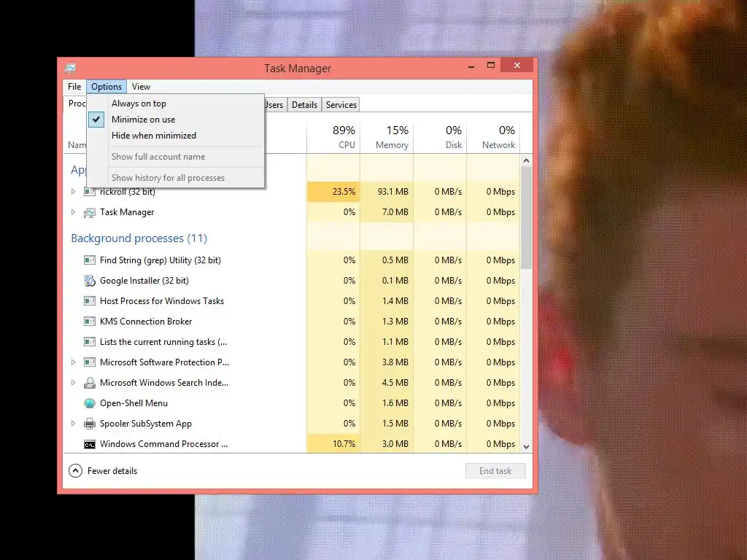The height and width of the screenshot is (560, 747).
Task: Sort by Memory column header
Action: (x=387, y=136)
